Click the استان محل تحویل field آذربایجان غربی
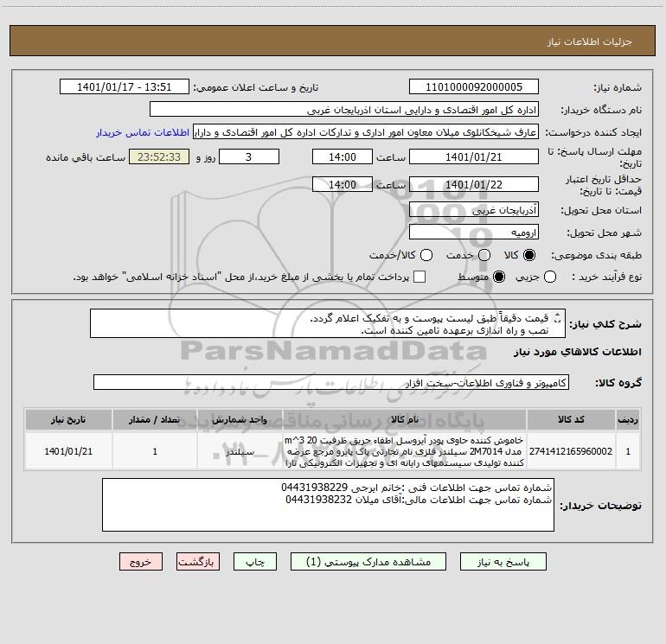The width and height of the screenshot is (666, 644). point(474,210)
